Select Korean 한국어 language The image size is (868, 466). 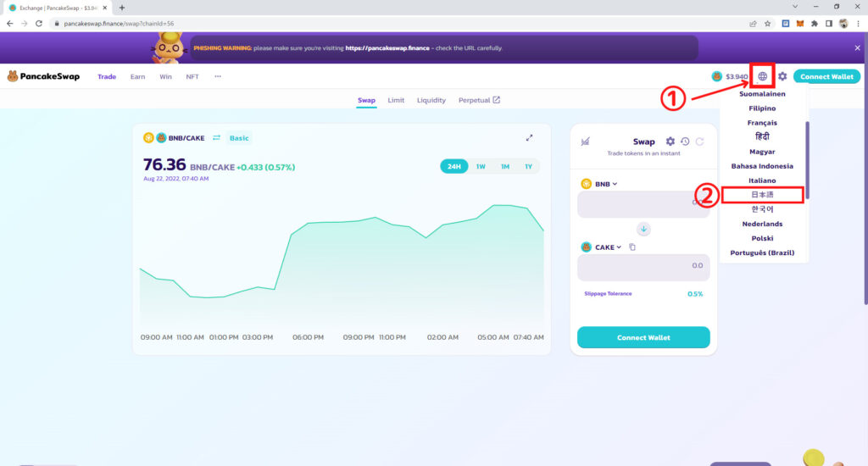[x=762, y=209]
